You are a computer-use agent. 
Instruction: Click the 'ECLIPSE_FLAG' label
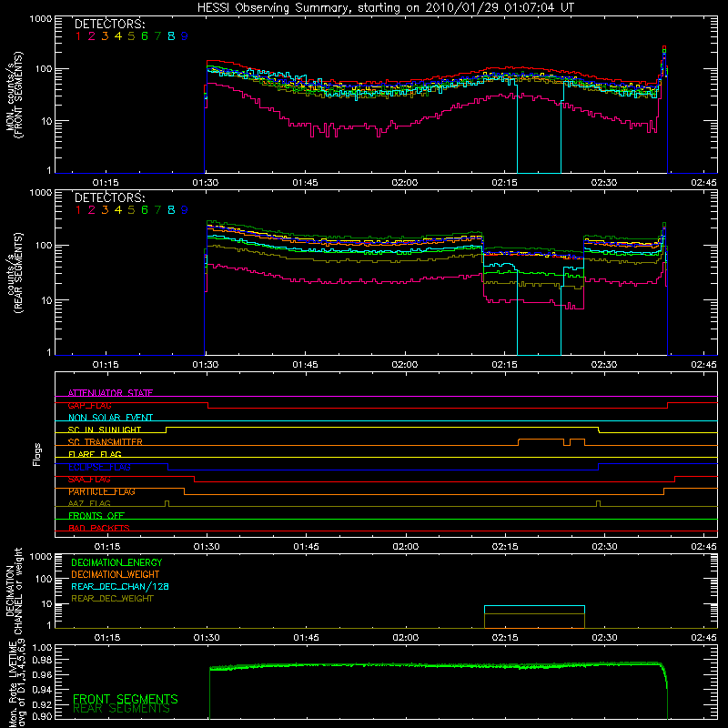tap(99, 467)
